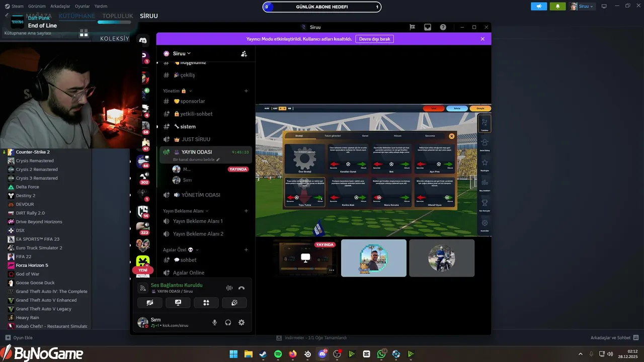The height and width of the screenshot is (362, 644).
Task: Mute the microphone in Discord
Action: coord(215,322)
